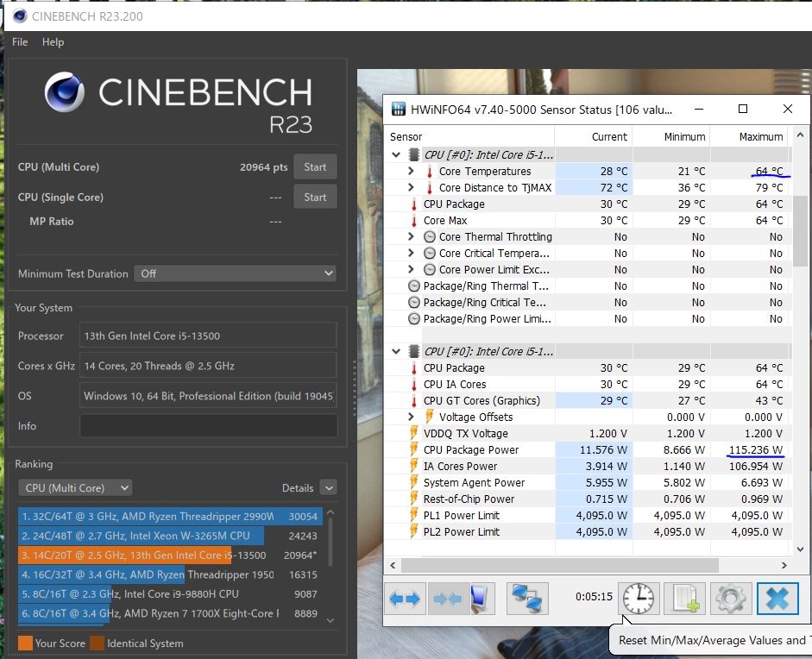Screen dimensions: 812x659
Task: Click the clock icon beside Core Thermal Throttling
Action: coord(430,237)
